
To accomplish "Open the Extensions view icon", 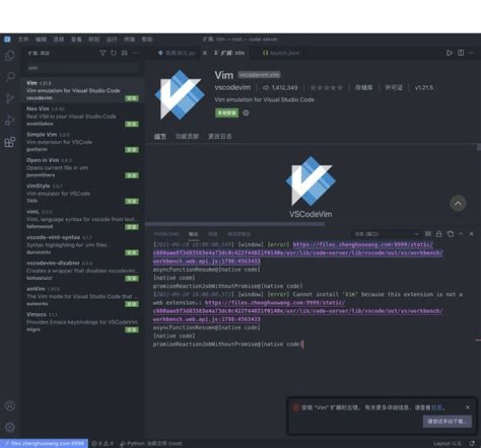I will (10, 142).
